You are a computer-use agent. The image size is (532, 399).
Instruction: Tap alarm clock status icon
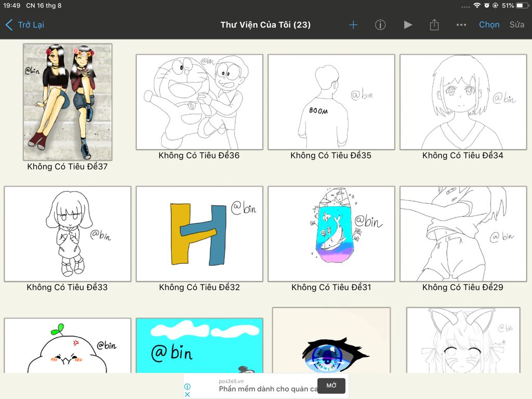(486, 5)
